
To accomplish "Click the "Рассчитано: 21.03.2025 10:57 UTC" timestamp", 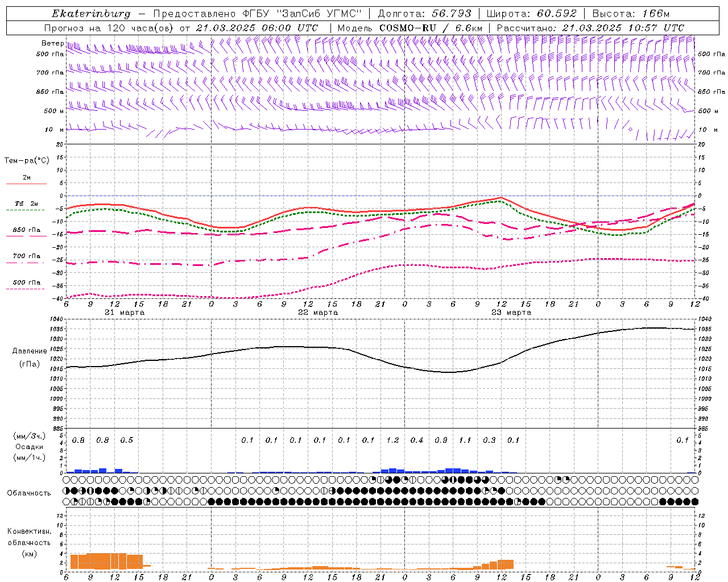I will pyautogui.click(x=590, y=28).
